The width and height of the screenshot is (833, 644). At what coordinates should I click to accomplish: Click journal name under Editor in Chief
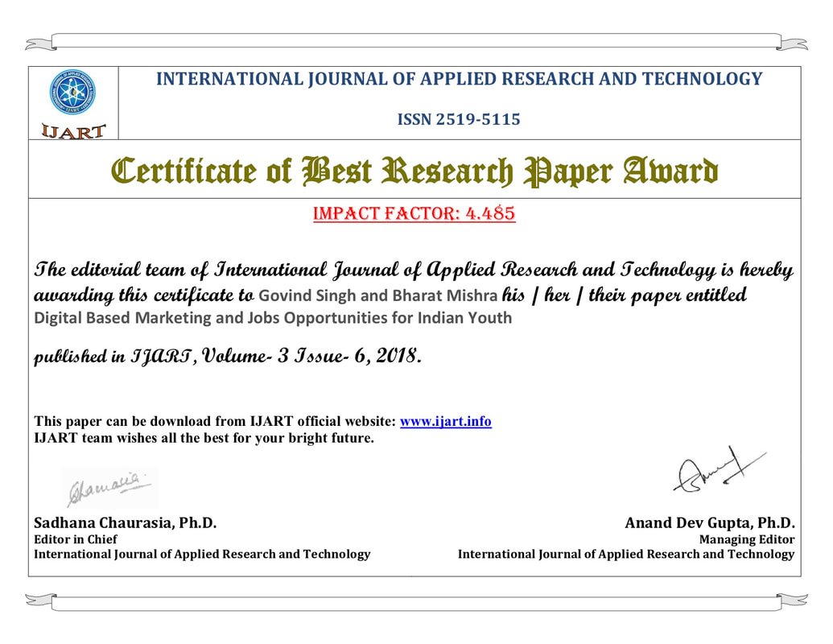[202, 554]
